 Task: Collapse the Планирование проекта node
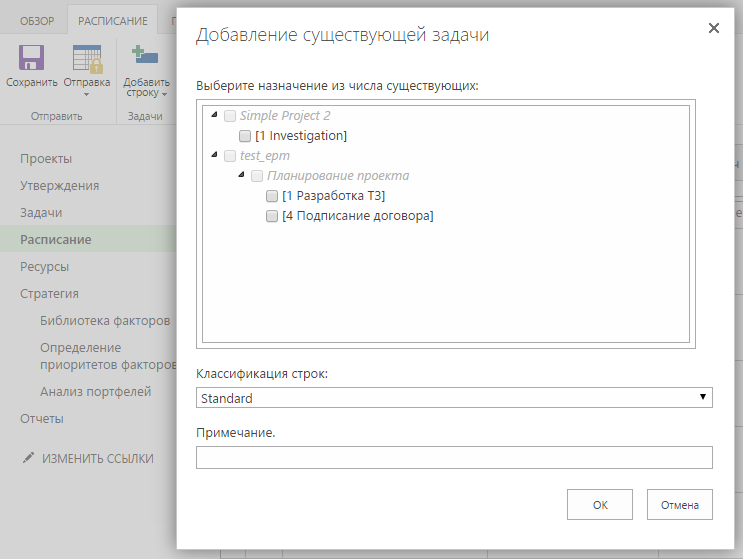[242, 175]
